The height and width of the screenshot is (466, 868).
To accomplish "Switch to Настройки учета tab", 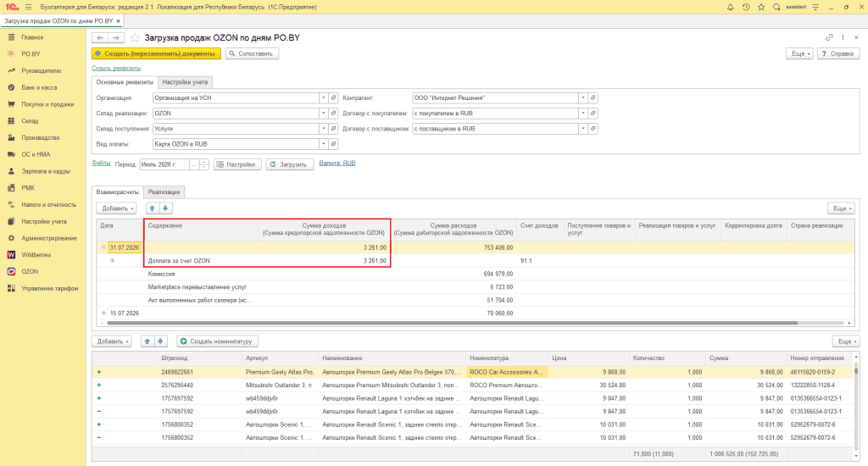I will (185, 82).
